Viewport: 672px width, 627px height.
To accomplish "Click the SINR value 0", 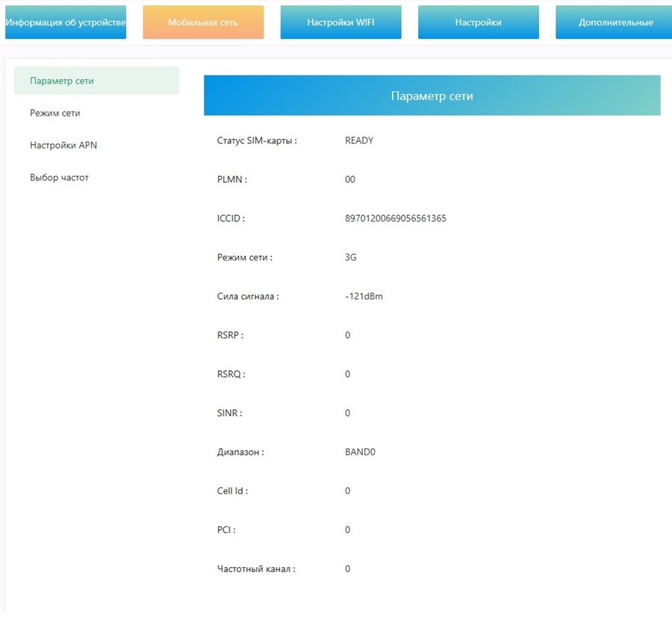I will point(347,413).
